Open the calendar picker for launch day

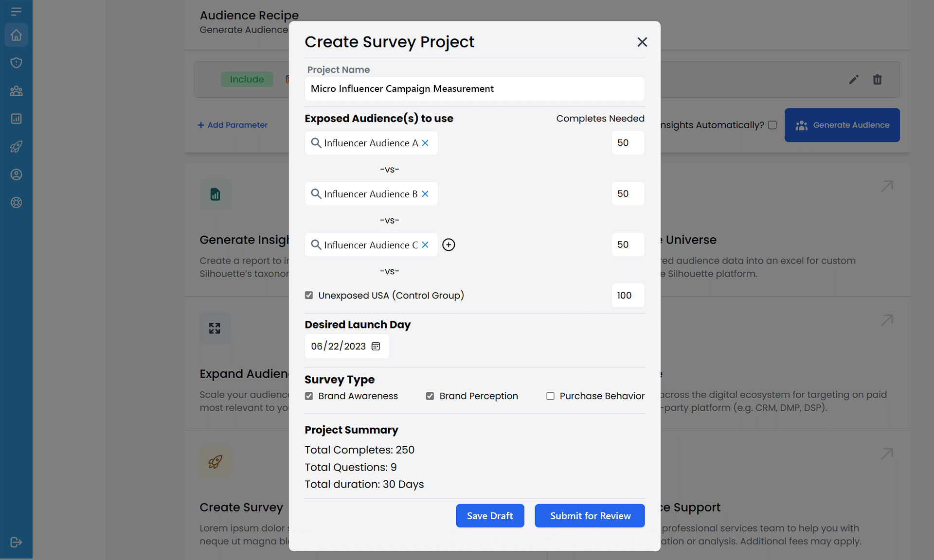[x=376, y=346]
